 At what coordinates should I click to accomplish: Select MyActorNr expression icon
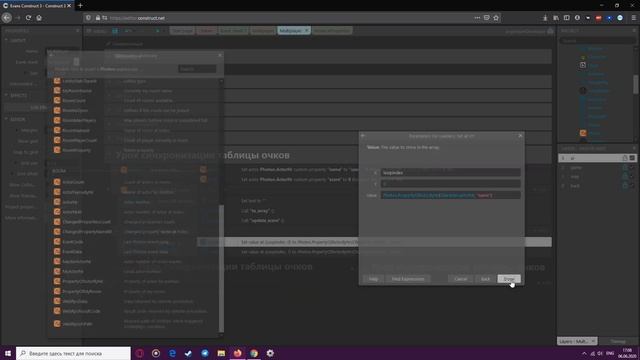[57, 271]
